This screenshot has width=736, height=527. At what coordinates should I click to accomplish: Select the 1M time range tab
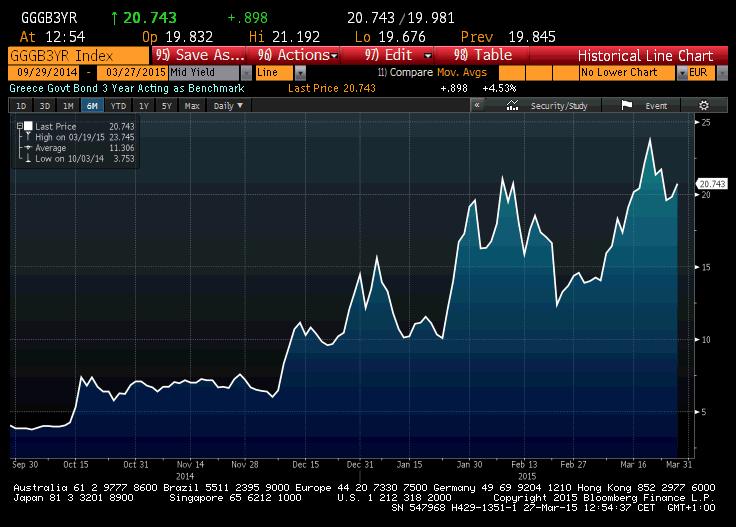[x=69, y=106]
